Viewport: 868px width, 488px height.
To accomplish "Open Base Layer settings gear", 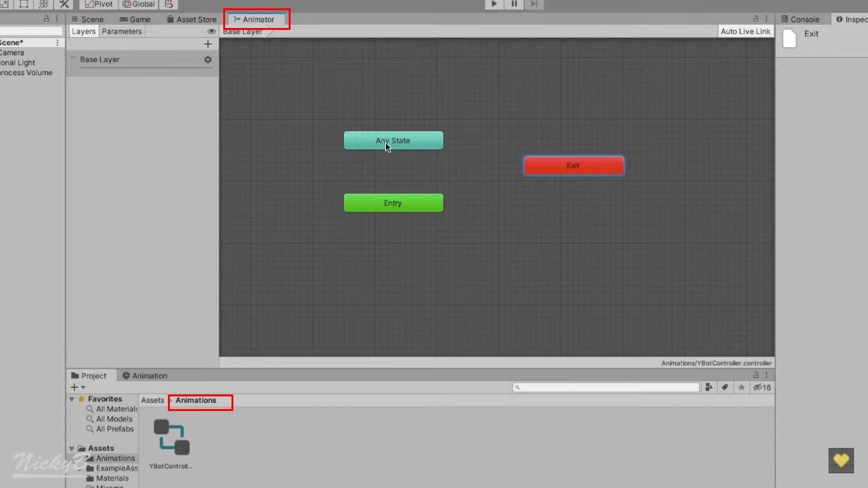I will coord(207,59).
